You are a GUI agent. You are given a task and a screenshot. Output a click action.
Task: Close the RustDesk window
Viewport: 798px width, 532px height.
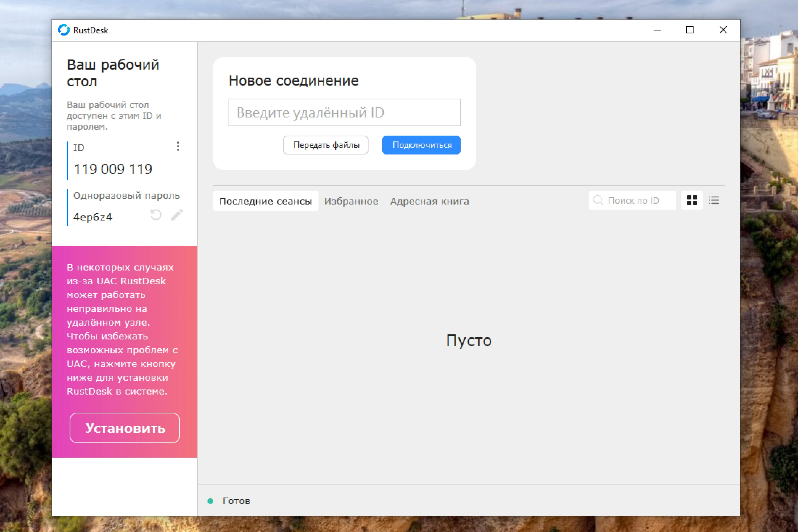pos(723,30)
